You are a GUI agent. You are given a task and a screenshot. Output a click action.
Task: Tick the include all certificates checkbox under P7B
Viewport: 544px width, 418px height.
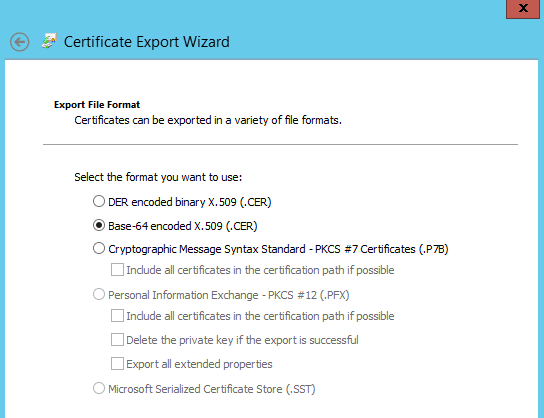[x=117, y=270]
